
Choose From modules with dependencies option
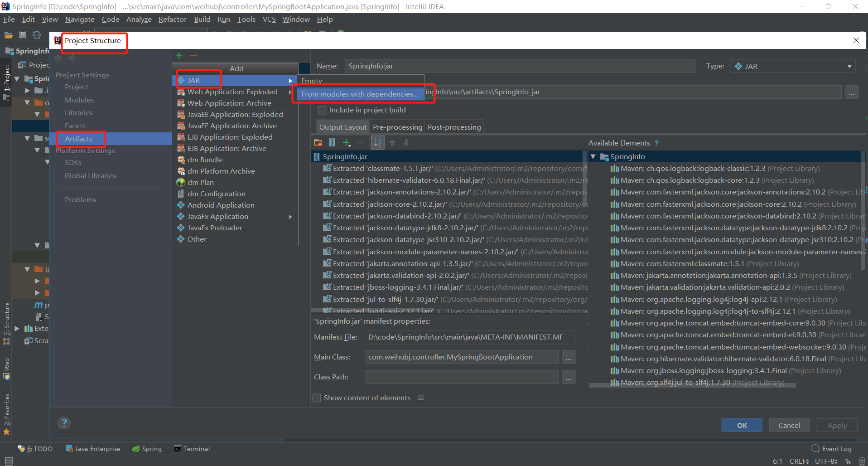coord(360,94)
